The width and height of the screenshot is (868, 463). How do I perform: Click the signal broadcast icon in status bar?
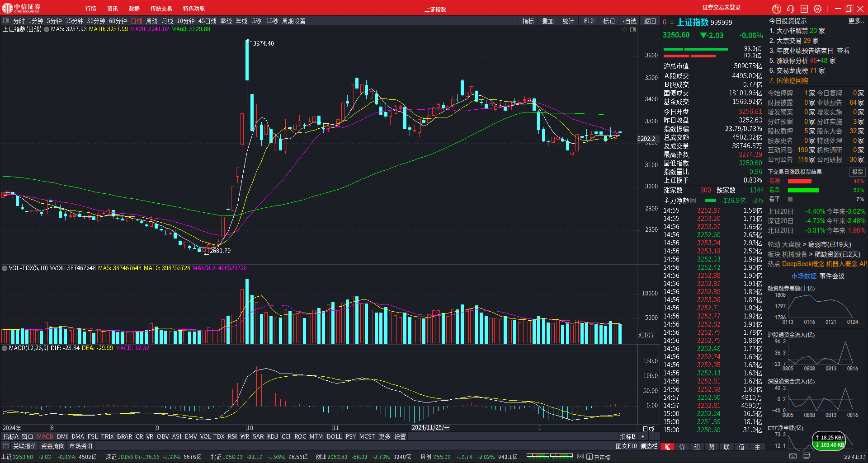(580, 457)
